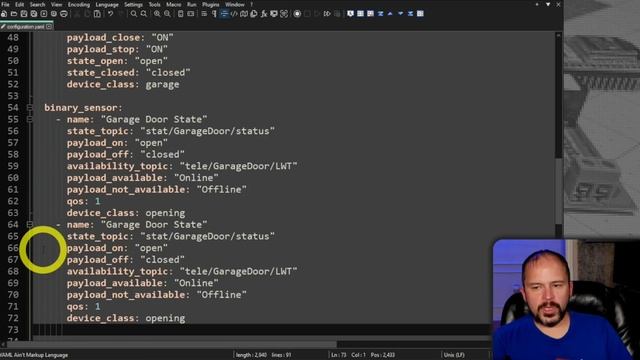Zoom out using the toolbar magnifier minus icon
The image size is (640, 360).
tap(167, 14)
